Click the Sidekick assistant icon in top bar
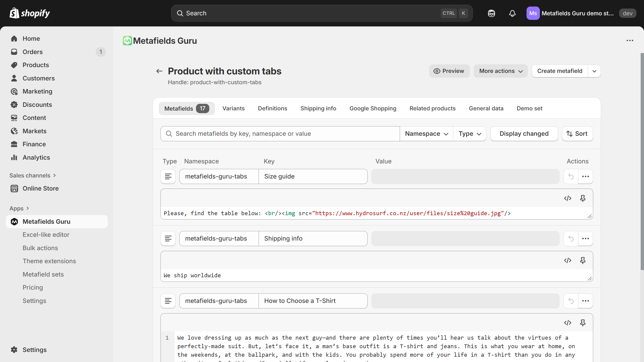 tap(491, 13)
